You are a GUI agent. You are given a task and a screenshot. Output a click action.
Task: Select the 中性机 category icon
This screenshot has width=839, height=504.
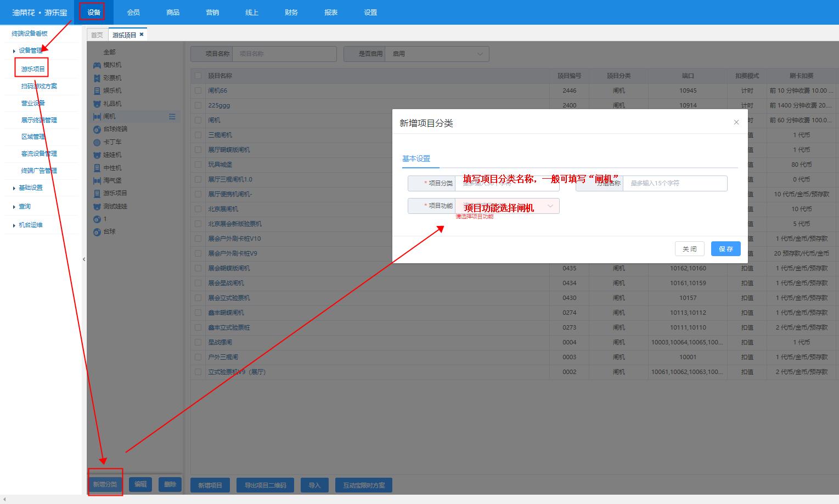pyautogui.click(x=97, y=168)
